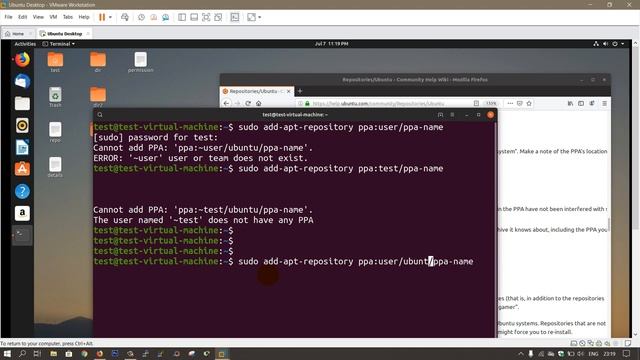
Task: Click the Firefox URL address field
Action: [386, 103]
